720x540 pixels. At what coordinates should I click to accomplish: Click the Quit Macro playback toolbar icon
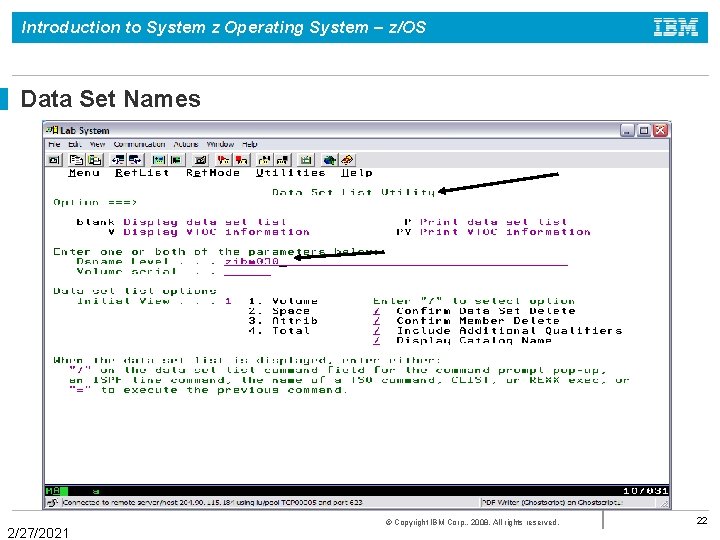tap(282, 160)
